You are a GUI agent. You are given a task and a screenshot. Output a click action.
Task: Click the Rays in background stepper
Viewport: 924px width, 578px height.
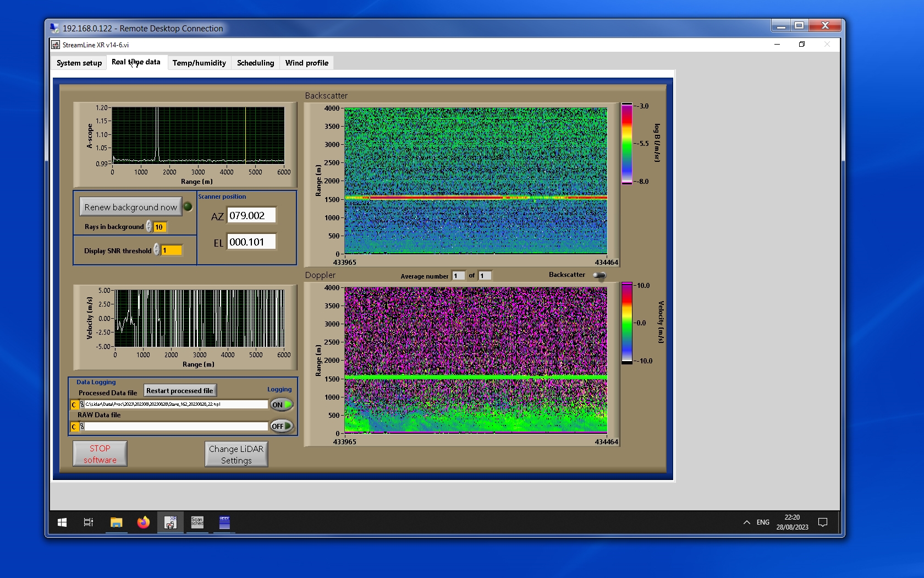149,227
